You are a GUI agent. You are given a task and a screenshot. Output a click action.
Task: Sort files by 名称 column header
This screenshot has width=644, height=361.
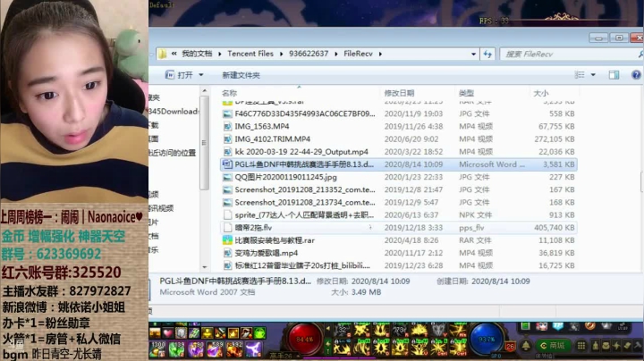(x=299, y=93)
